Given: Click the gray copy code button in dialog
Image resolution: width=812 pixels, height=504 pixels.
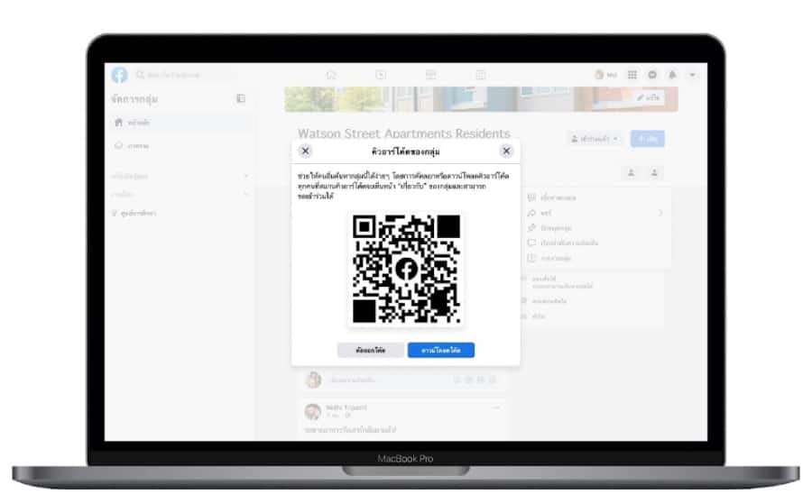Looking at the screenshot, I should [370, 351].
